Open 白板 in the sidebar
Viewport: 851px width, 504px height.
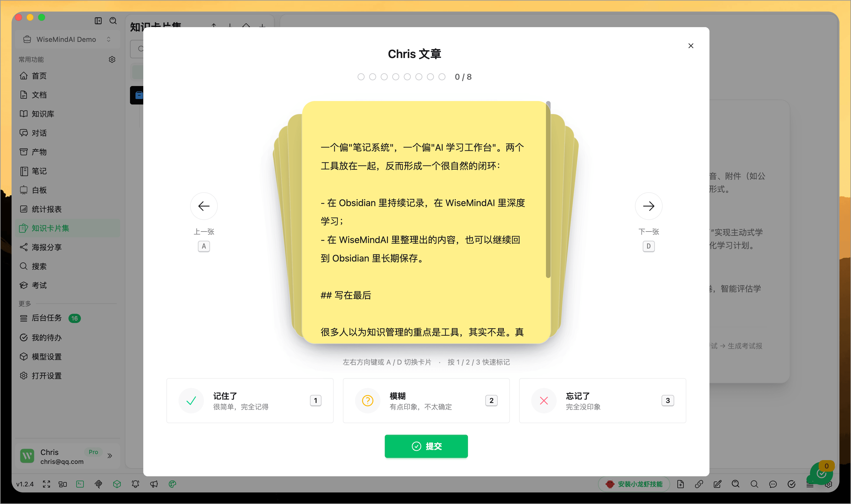point(67,190)
